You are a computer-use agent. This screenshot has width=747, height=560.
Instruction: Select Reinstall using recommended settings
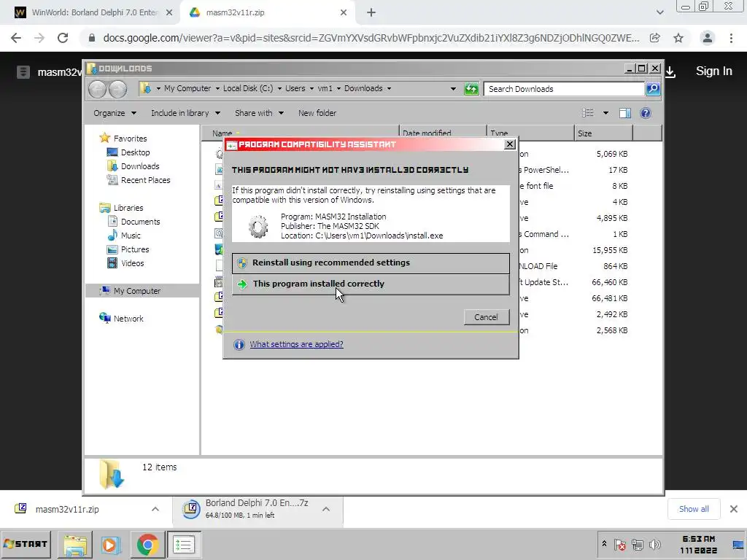(x=371, y=262)
